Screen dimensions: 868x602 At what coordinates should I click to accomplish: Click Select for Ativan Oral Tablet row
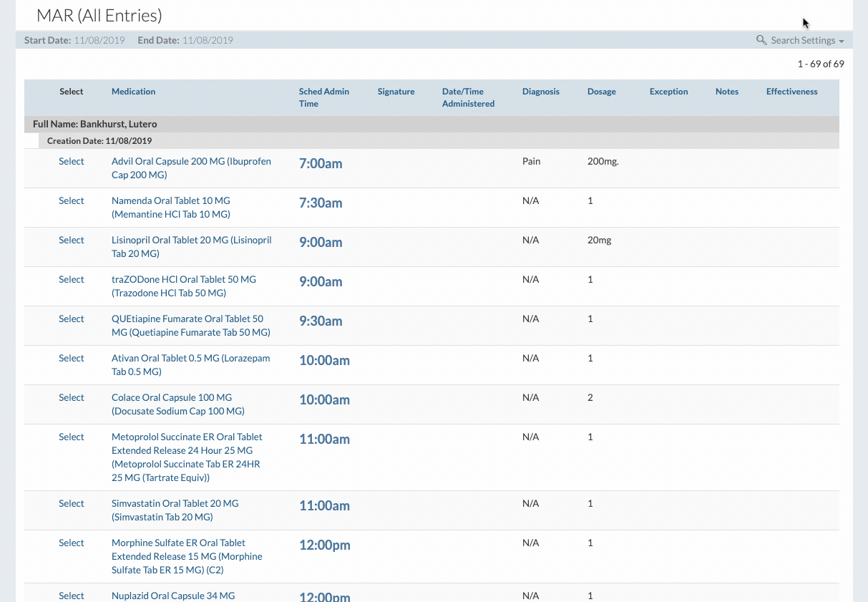click(x=71, y=359)
